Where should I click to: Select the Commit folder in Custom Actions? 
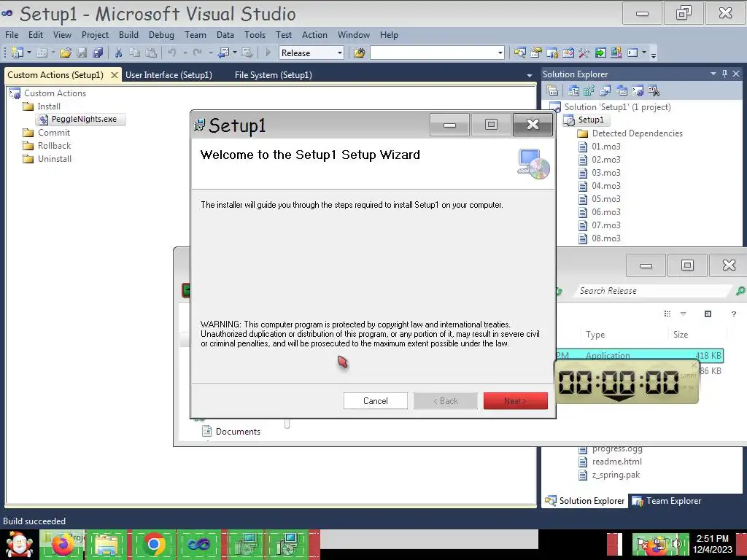(x=47, y=133)
